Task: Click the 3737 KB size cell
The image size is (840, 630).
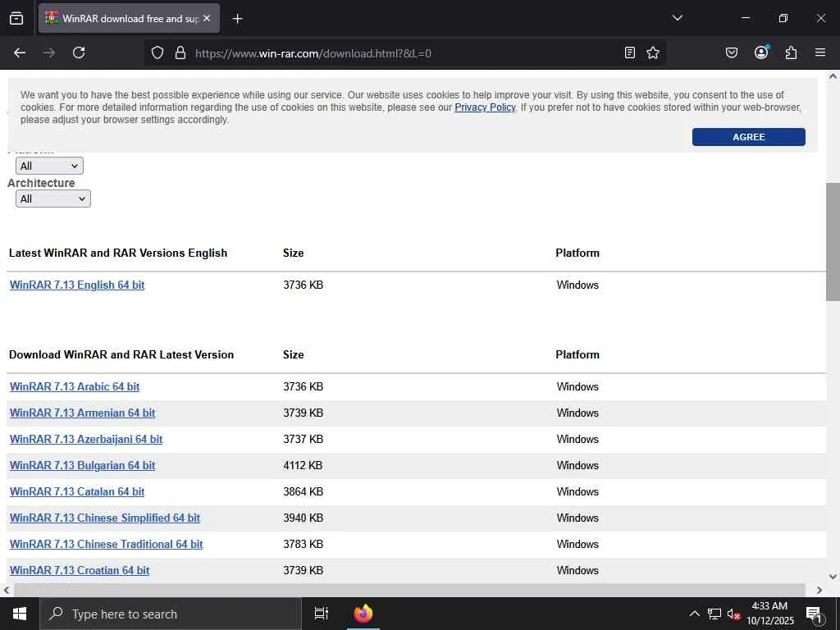Action: (303, 440)
